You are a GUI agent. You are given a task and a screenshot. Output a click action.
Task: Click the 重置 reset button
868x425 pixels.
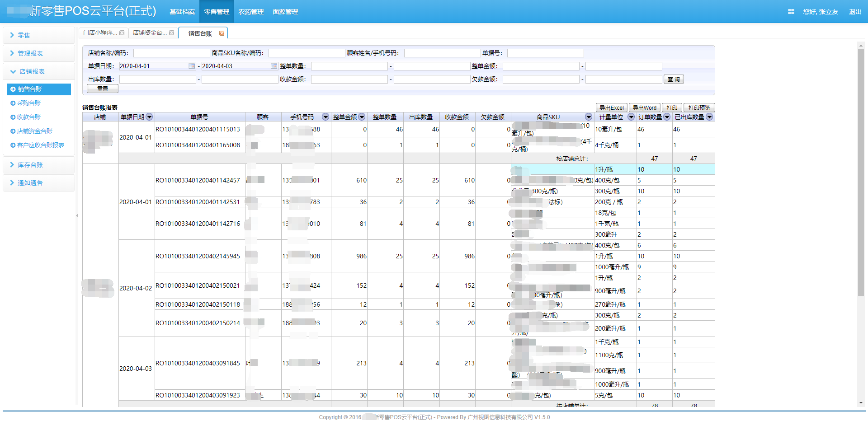tap(103, 89)
